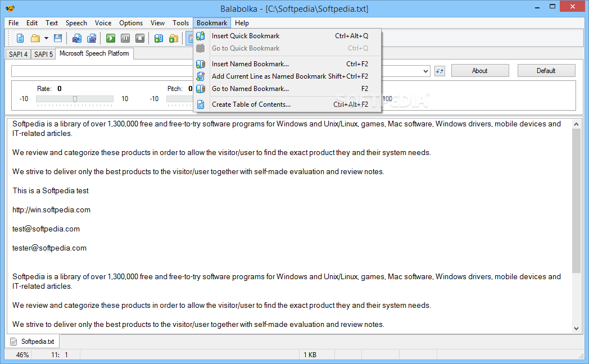589x364 pixels.
Task: Choose Create Table of Contents... entry
Action: (287, 104)
